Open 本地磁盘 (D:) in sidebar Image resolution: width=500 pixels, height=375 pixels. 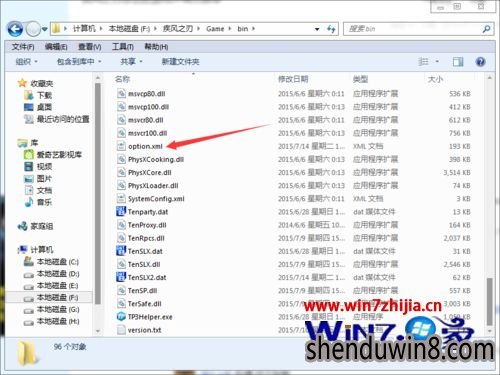tap(52, 274)
